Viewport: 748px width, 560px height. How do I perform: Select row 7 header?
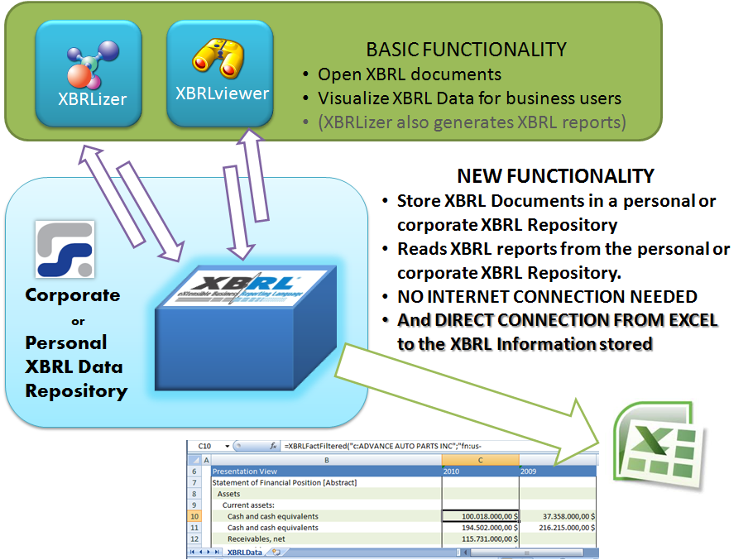coord(194,482)
